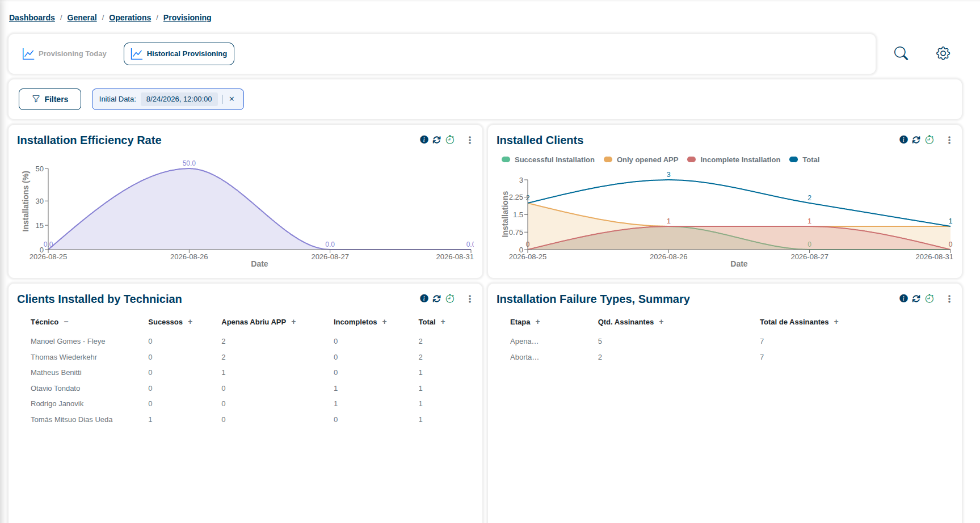Show info for Installed Clients panel

903,140
